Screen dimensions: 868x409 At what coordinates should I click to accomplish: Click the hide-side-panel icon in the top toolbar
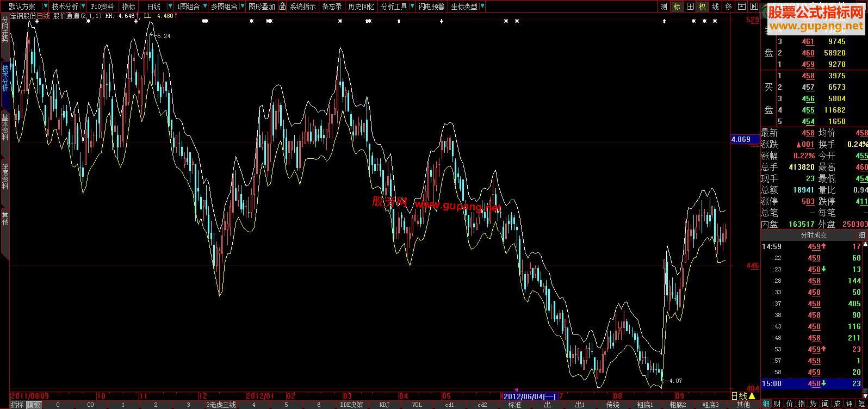(754, 7)
